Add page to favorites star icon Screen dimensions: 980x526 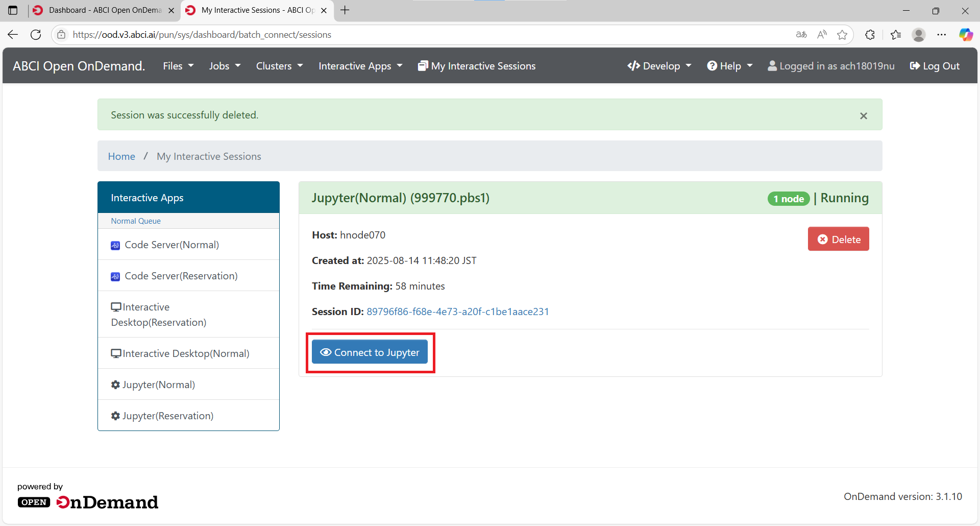pos(842,35)
